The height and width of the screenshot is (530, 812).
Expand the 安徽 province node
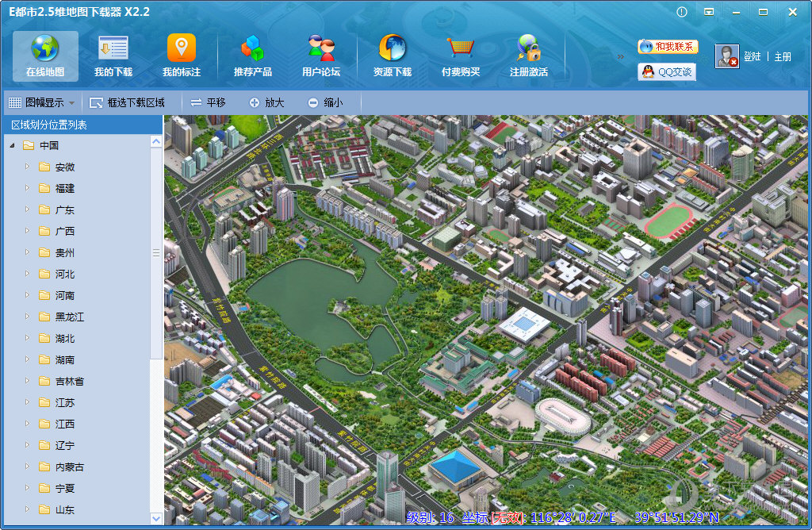(x=27, y=167)
